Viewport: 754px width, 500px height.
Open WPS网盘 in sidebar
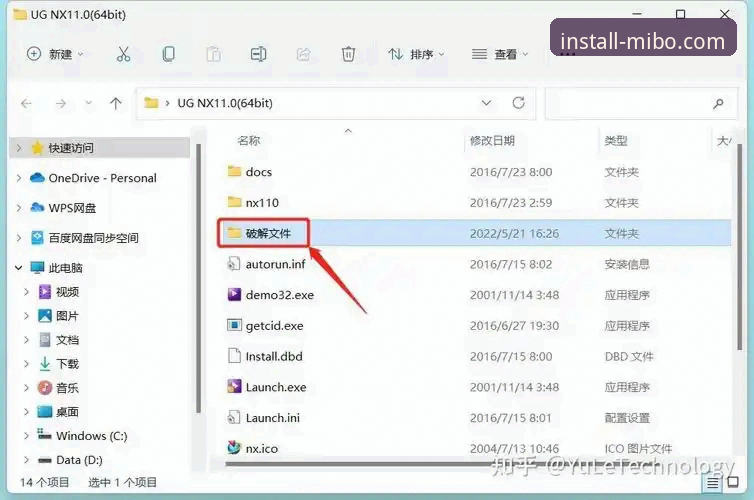point(72,208)
